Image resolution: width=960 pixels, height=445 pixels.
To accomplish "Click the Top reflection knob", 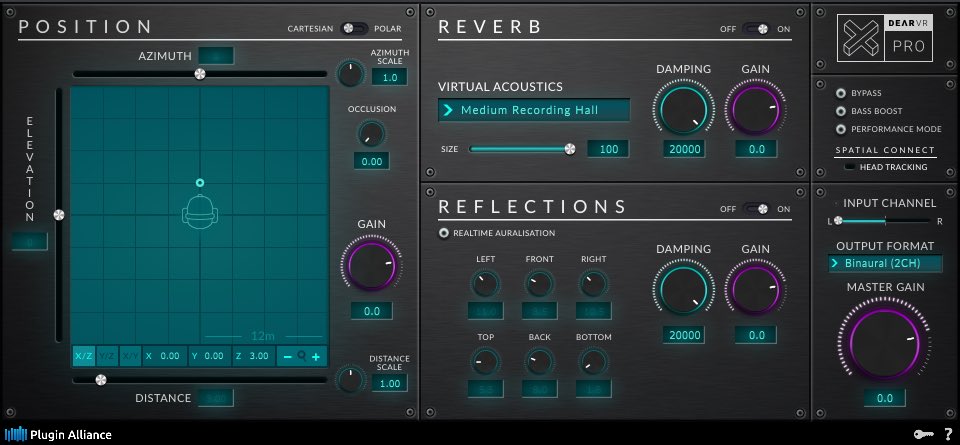I will pyautogui.click(x=486, y=362).
